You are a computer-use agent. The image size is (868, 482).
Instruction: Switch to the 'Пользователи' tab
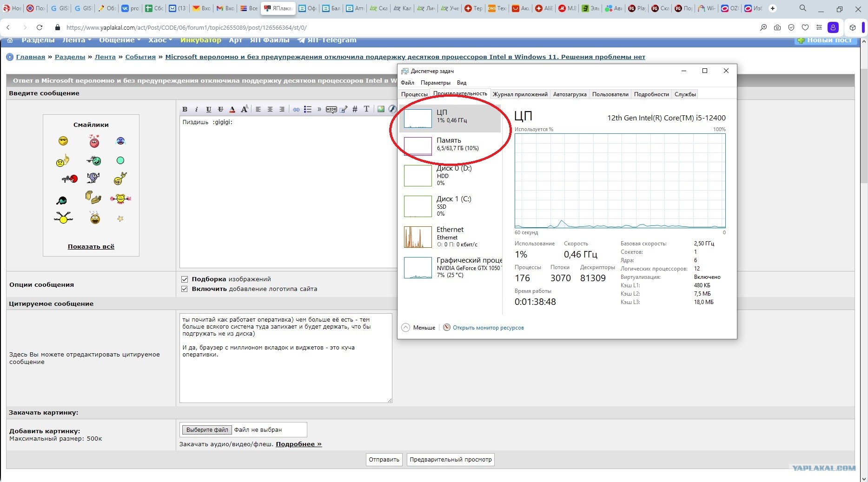610,94
